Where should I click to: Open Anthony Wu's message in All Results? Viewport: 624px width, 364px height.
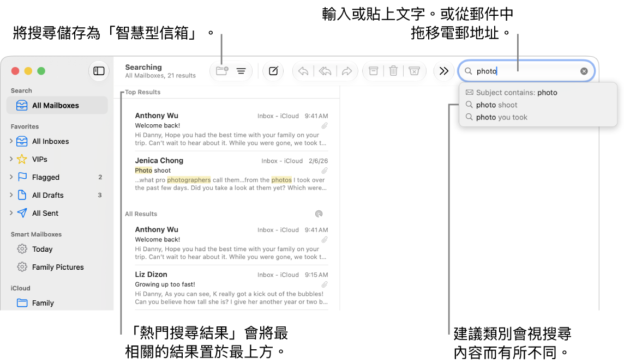(231, 243)
